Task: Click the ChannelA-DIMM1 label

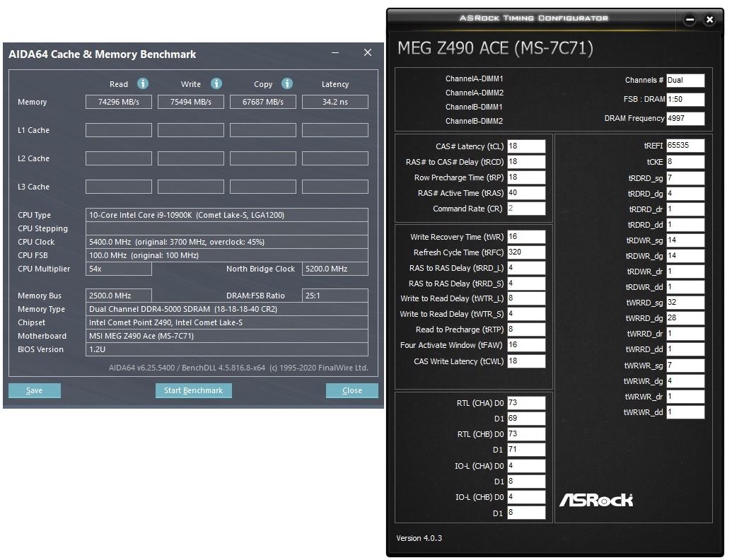Action: [x=474, y=79]
